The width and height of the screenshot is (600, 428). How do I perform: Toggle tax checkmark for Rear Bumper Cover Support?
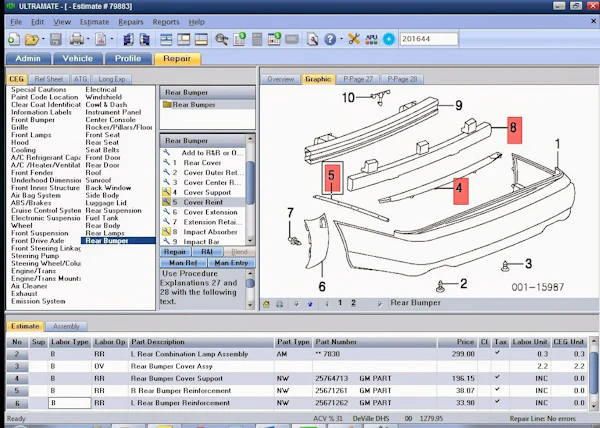(x=497, y=377)
